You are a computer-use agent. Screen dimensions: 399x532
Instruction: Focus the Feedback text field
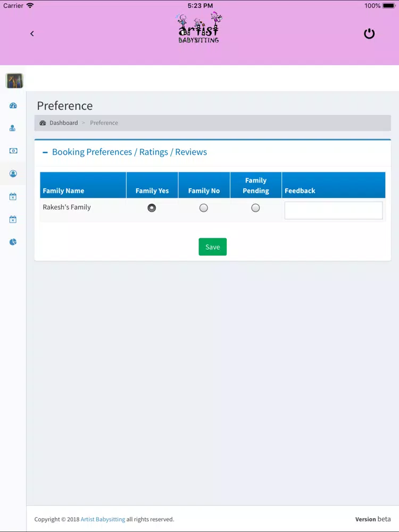[334, 210]
